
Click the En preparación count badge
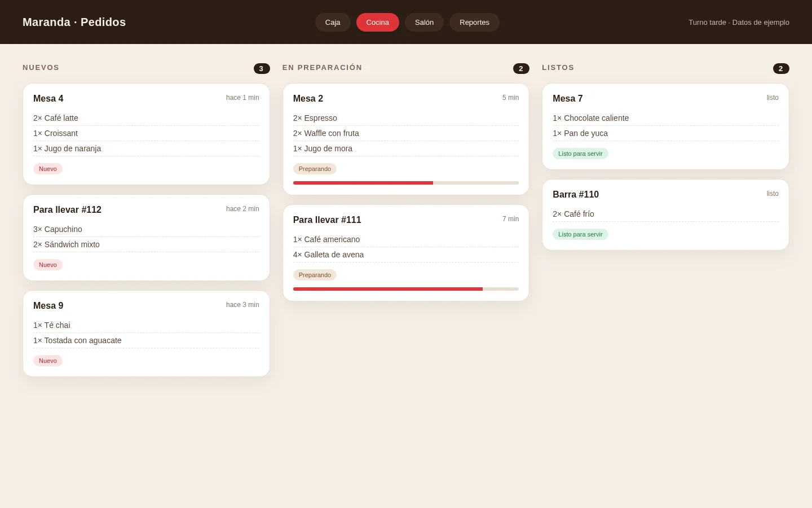521,68
